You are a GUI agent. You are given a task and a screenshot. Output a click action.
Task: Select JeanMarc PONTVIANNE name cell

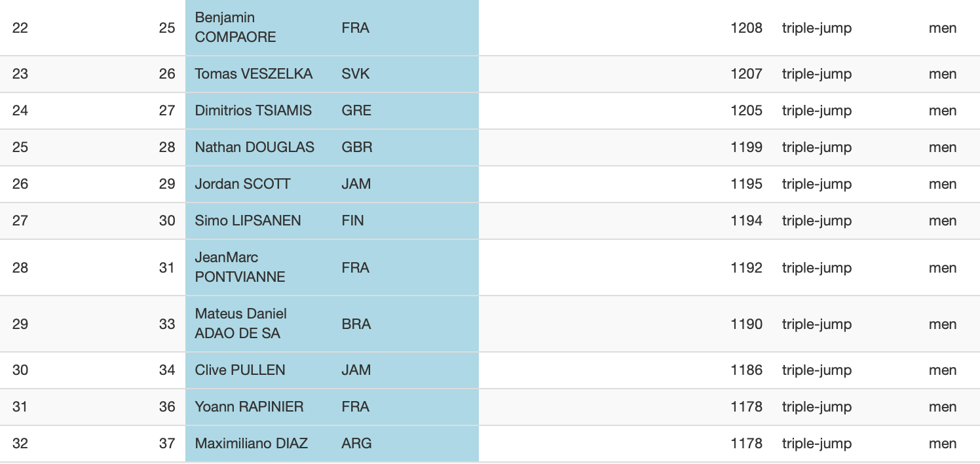[x=240, y=267]
